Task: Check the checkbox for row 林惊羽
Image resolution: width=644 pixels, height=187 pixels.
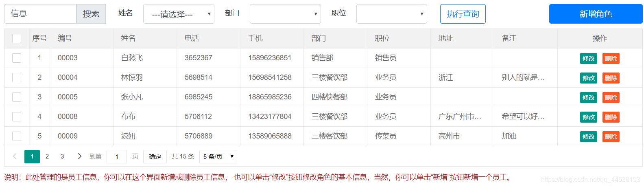Action: 17,77
